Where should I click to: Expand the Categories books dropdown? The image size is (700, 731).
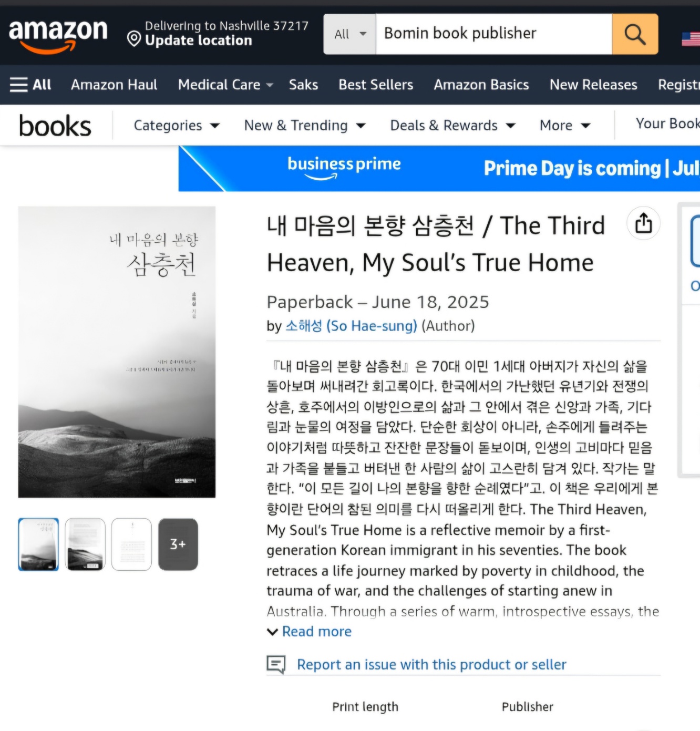tap(177, 126)
